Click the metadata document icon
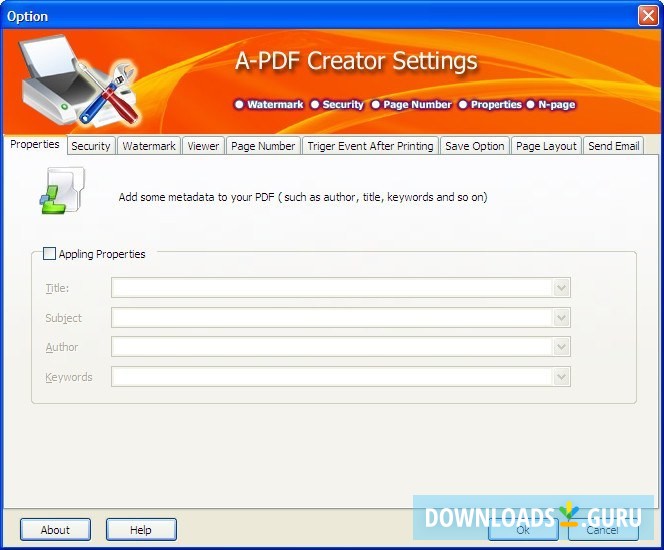Image resolution: width=664 pixels, height=550 pixels. pos(62,191)
